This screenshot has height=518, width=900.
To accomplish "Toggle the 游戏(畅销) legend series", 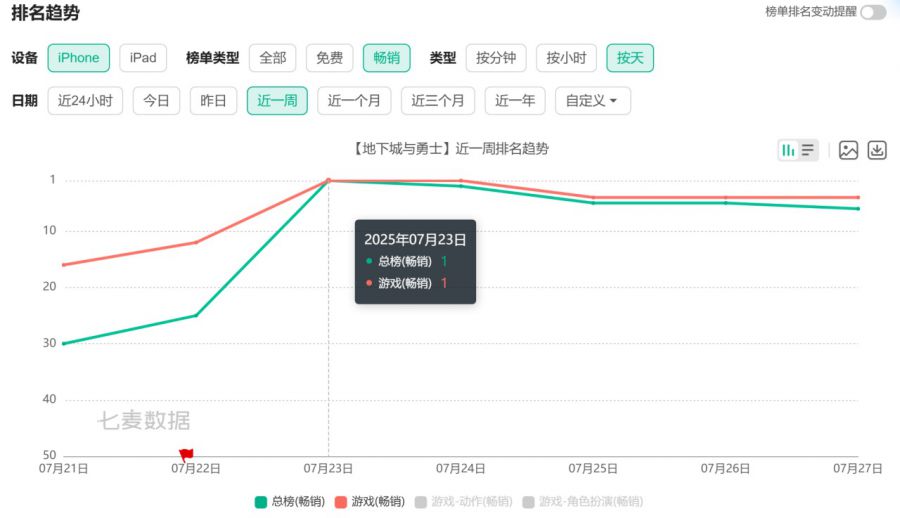I will pyautogui.click(x=370, y=502).
